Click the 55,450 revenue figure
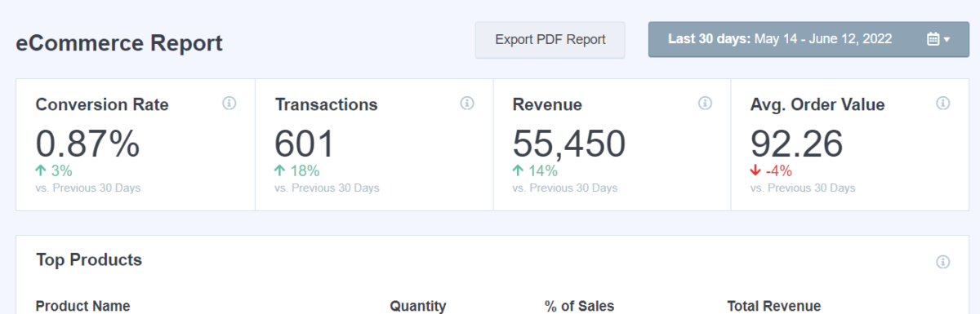Viewport: 980px width, 314px height. [x=569, y=144]
